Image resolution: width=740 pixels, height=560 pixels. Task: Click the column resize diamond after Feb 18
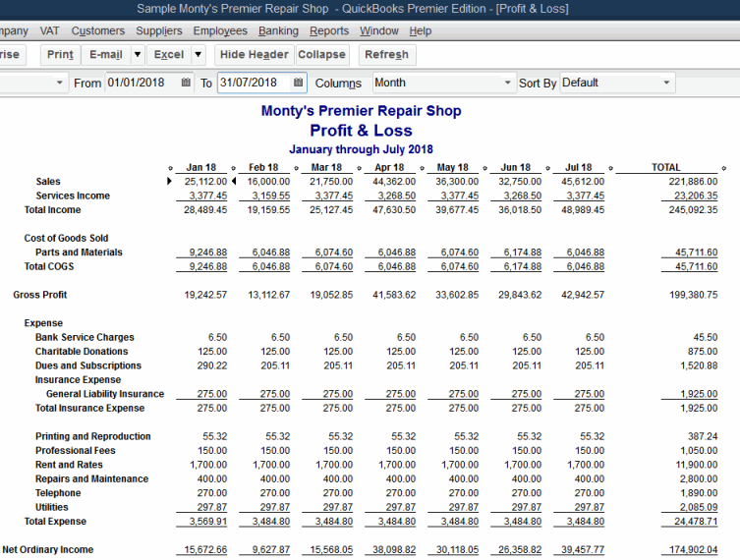297,168
